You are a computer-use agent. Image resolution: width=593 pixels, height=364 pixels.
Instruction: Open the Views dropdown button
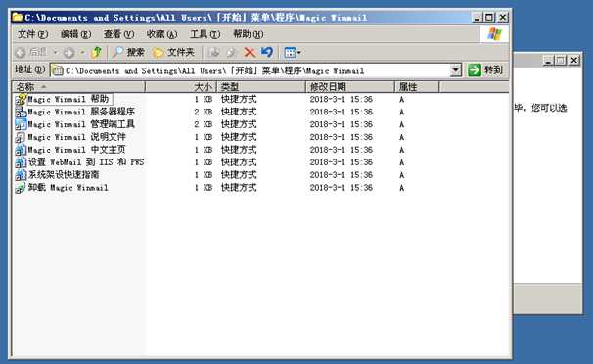click(293, 52)
